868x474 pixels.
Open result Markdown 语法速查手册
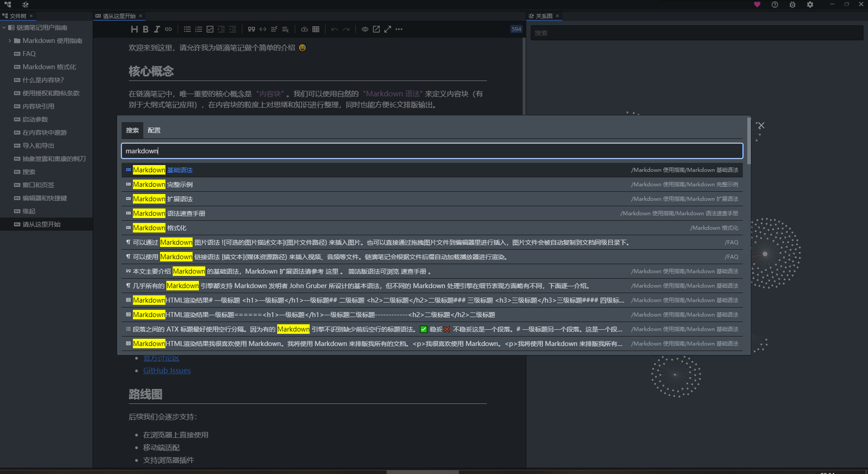pyautogui.click(x=432, y=213)
